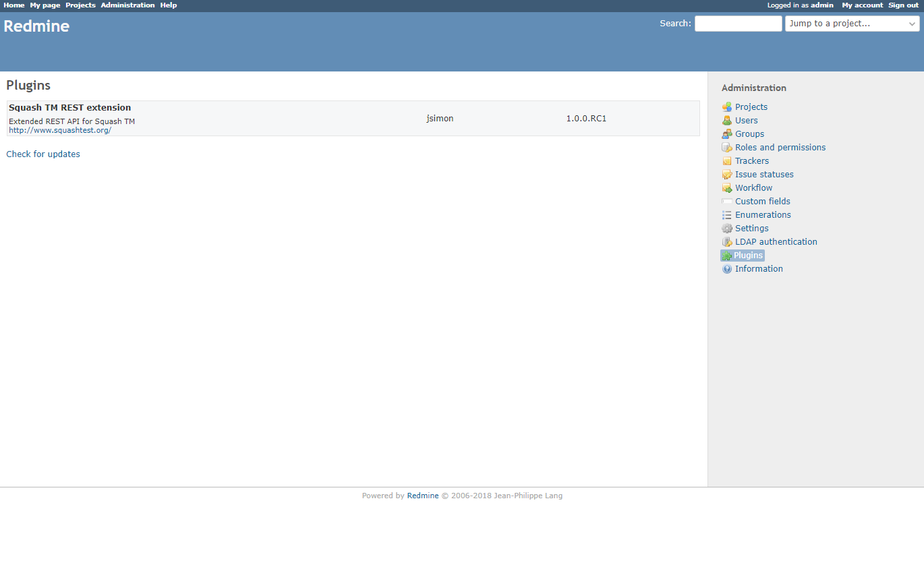This screenshot has height=565, width=924.
Task: Click the Custom fields icon
Action: [727, 201]
